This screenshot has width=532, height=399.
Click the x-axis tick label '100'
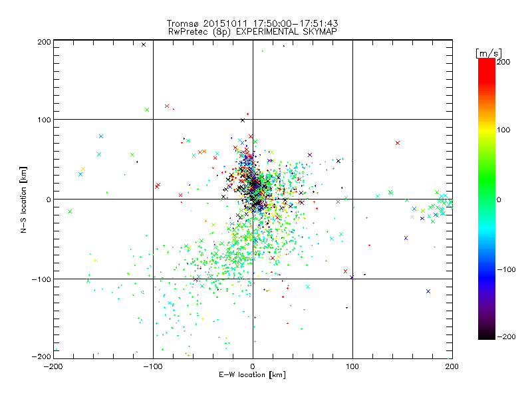(x=352, y=366)
